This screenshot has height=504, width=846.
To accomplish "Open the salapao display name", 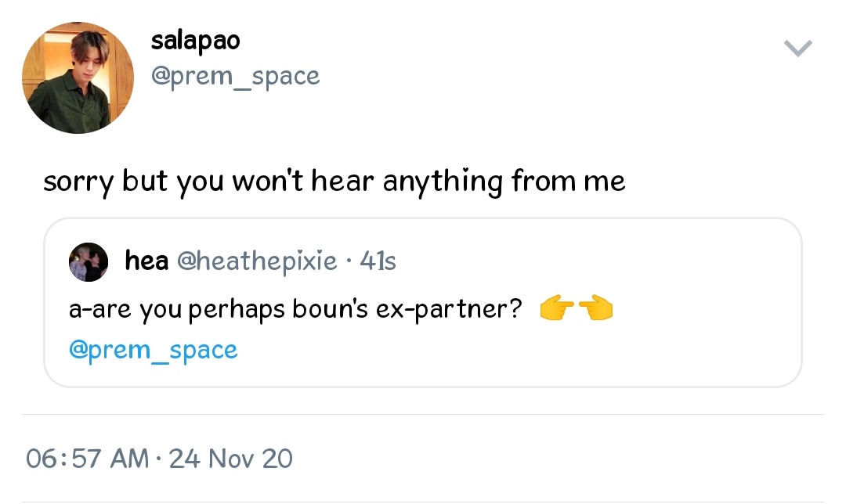I will pos(195,41).
